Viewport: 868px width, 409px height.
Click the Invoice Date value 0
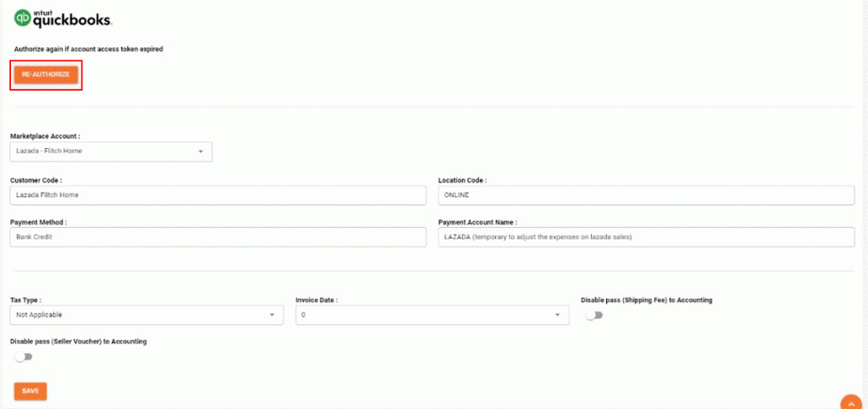click(303, 315)
